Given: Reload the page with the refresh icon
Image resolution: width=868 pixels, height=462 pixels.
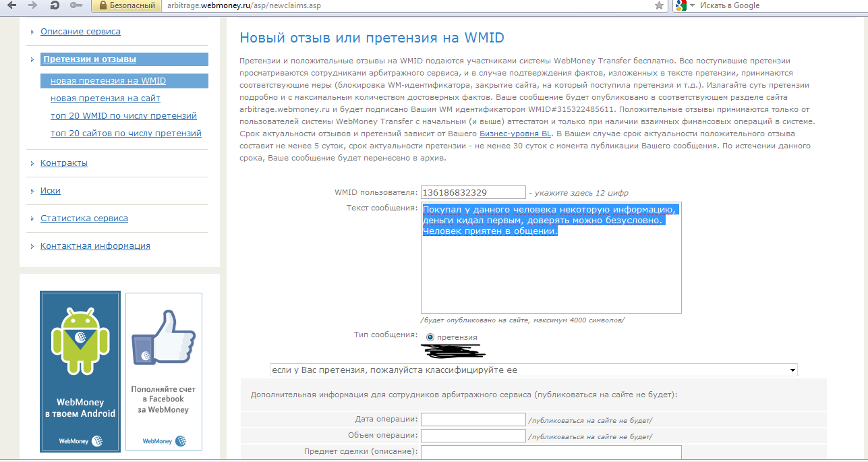Looking at the screenshot, I should (55, 5).
